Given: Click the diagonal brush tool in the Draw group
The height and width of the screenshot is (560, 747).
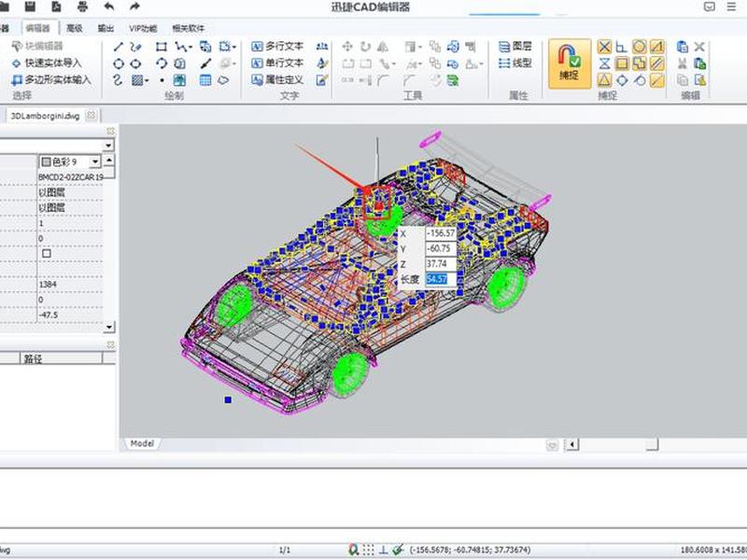Looking at the screenshot, I should coord(205,63).
